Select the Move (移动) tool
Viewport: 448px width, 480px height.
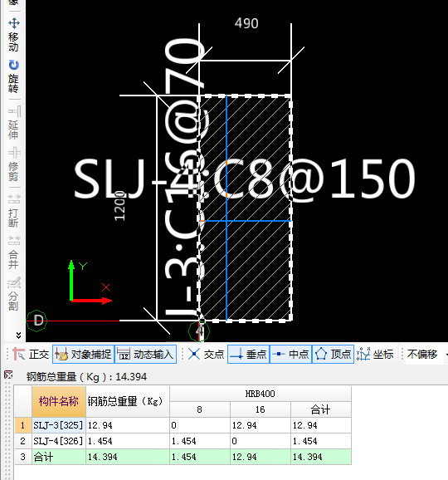[x=13, y=34]
